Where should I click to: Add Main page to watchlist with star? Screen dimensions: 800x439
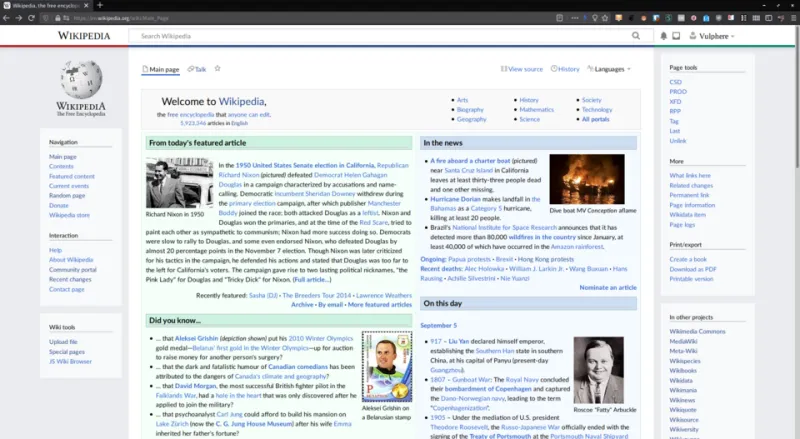tap(217, 68)
